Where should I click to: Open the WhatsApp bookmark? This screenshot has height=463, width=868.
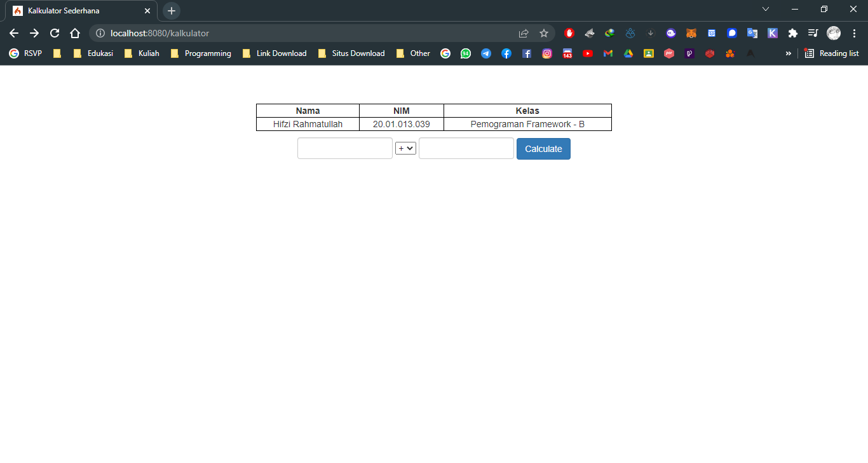pos(465,53)
